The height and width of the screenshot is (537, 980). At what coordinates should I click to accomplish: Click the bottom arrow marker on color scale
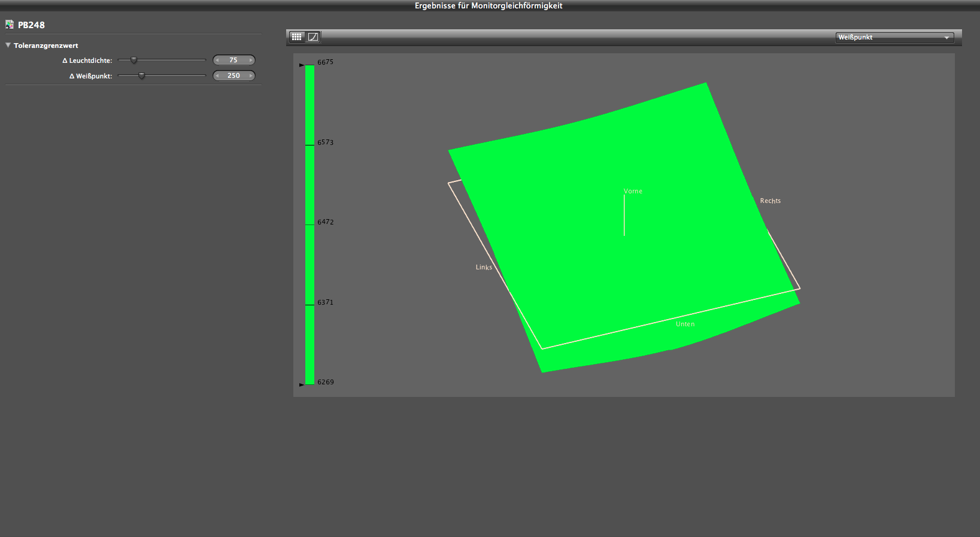[x=302, y=384]
